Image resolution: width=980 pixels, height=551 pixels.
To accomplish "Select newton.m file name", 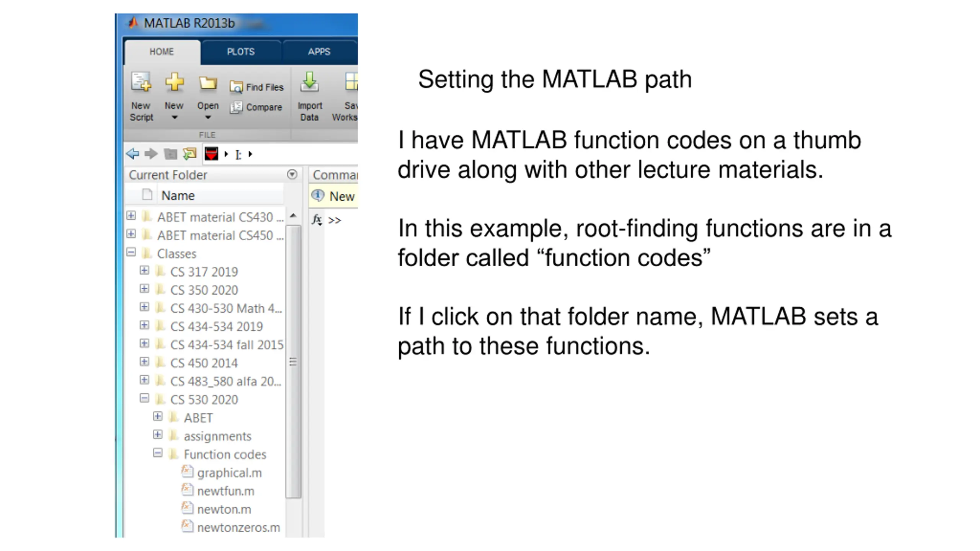I will (224, 510).
